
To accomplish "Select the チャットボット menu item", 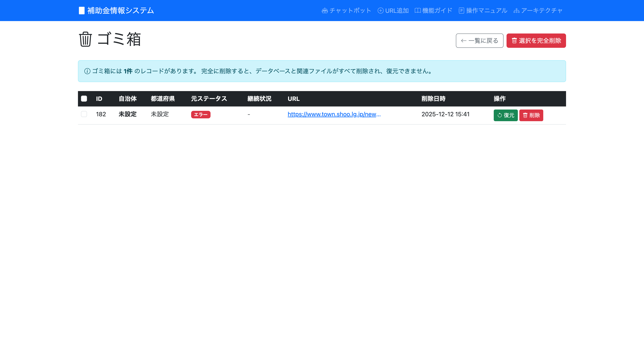I will pos(346,11).
